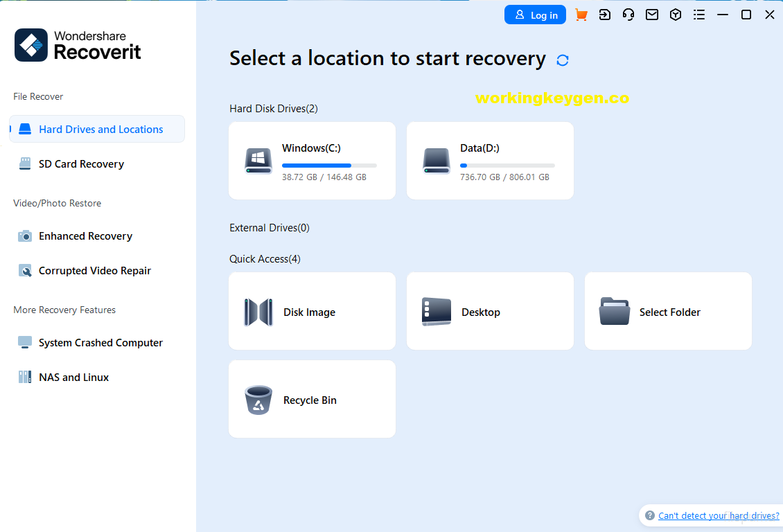Image resolution: width=783 pixels, height=532 pixels.
Task: Open the shopping cart purchase icon
Action: point(581,14)
